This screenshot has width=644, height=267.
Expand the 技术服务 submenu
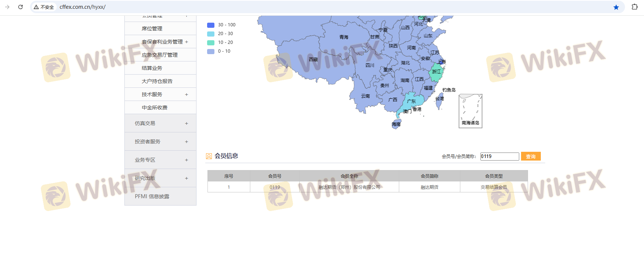coord(186,94)
